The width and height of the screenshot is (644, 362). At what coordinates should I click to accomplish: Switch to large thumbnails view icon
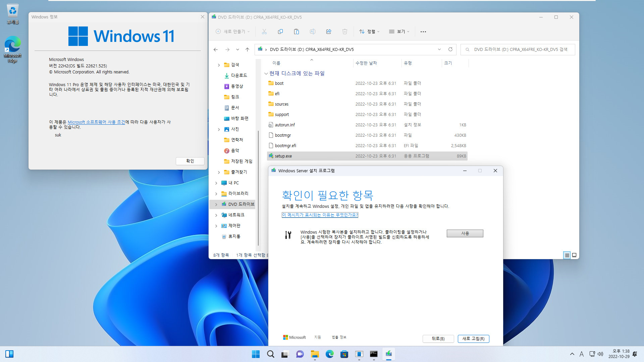574,255
